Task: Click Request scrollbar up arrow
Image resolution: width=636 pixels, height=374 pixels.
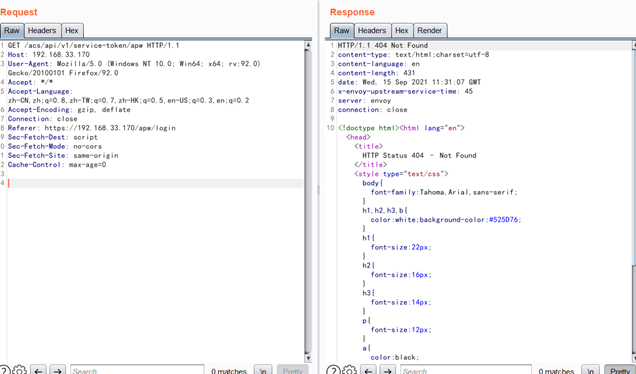Action: pos(308,45)
